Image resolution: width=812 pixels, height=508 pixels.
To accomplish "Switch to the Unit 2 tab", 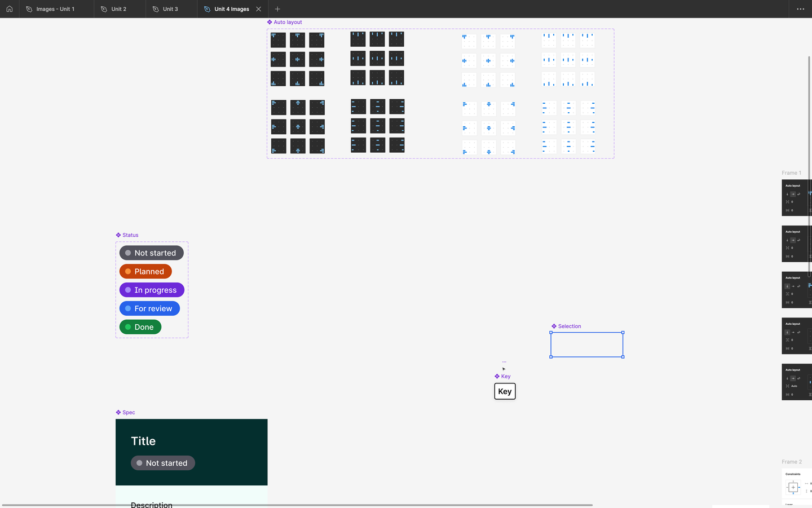I will [x=118, y=9].
